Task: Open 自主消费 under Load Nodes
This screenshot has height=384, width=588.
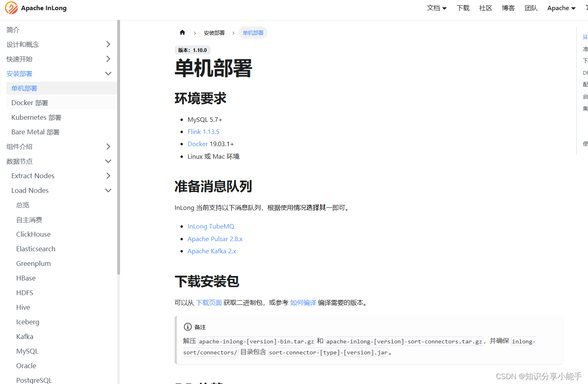Action: [x=29, y=220]
